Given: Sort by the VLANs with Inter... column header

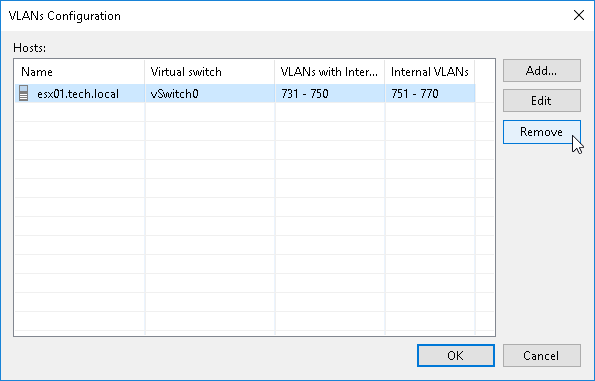Looking at the screenshot, I should coord(330,72).
